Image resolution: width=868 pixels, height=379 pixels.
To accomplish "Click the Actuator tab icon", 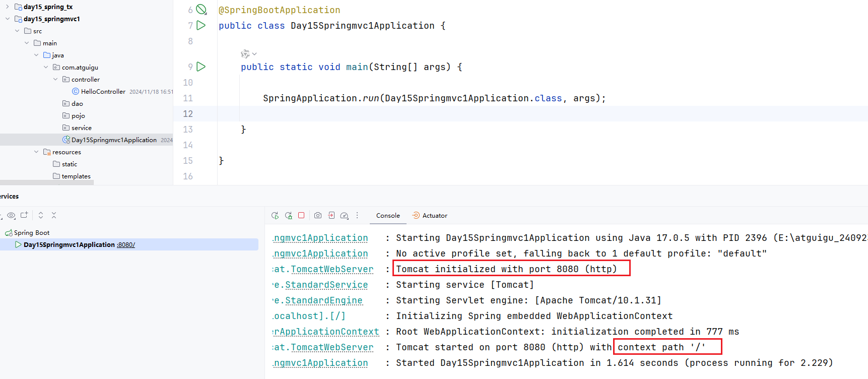I will (416, 215).
